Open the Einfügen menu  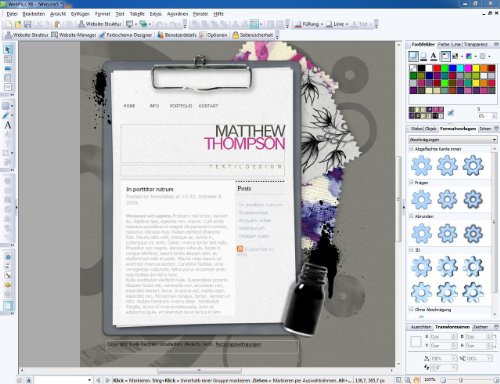coord(80,14)
